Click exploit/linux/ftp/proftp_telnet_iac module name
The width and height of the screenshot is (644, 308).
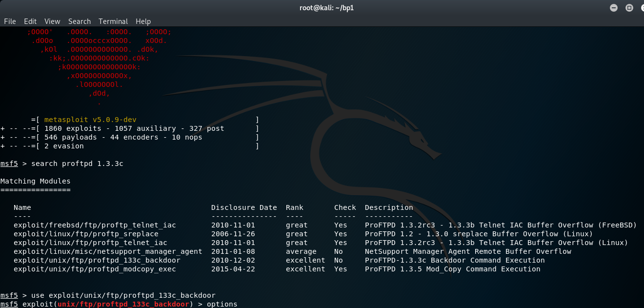90,243
